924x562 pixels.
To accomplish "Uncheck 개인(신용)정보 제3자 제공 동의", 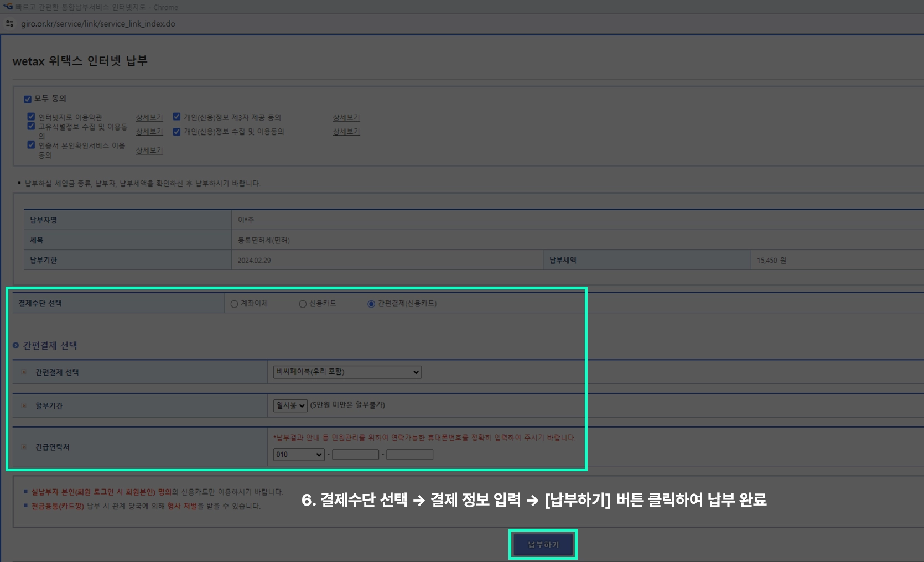I will pyautogui.click(x=177, y=117).
